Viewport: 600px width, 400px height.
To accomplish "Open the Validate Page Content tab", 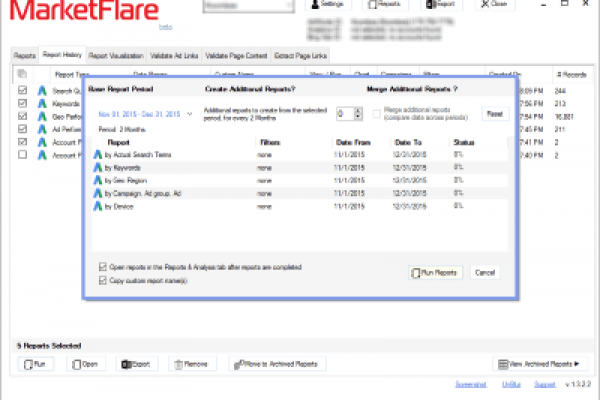I will click(x=236, y=56).
